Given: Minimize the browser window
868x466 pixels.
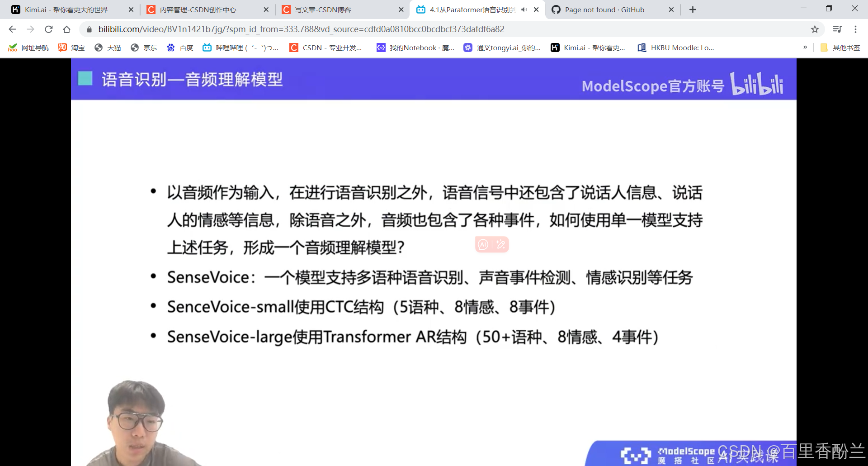Looking at the screenshot, I should pyautogui.click(x=803, y=9).
